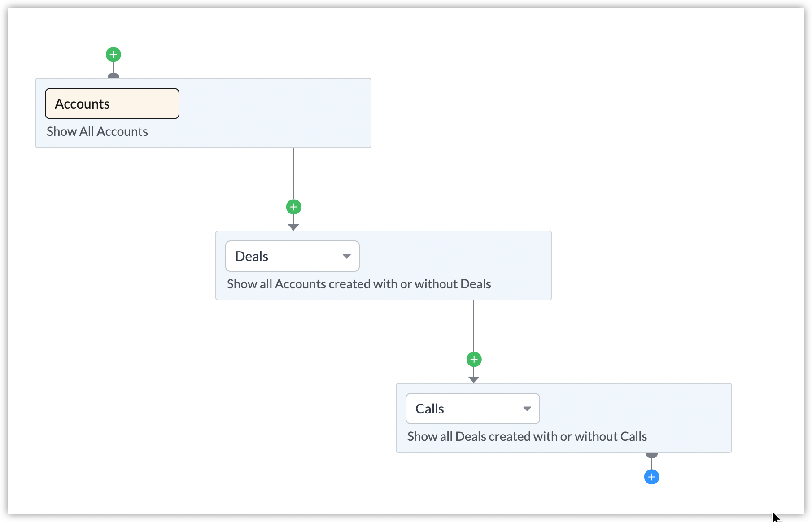This screenshot has height=522, width=812.
Task: Click the blue plus below Calls
Action: [652, 477]
